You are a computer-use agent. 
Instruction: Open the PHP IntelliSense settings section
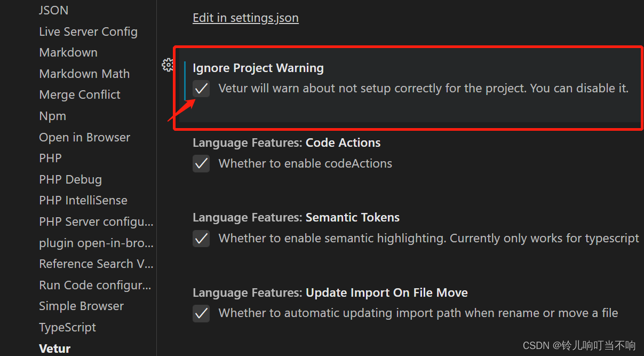(83, 200)
